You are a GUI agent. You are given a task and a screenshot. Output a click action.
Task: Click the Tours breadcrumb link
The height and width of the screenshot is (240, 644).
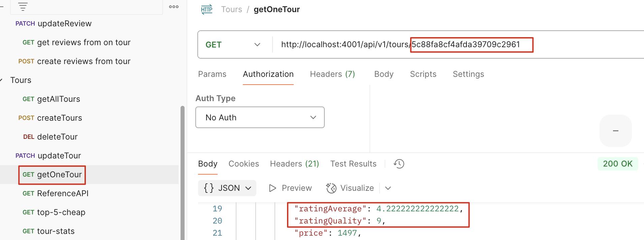(231, 9)
